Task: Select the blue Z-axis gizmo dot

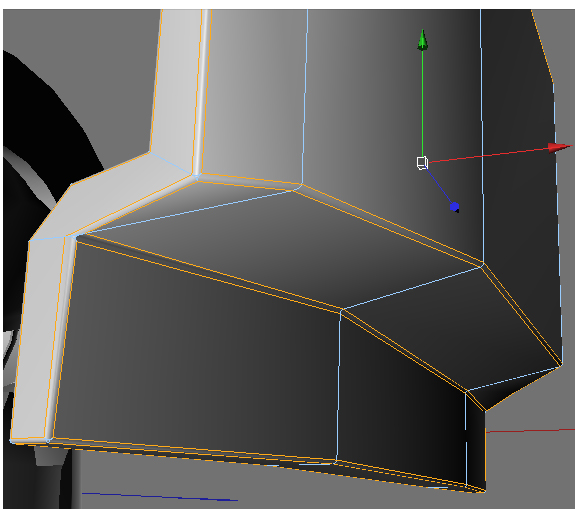Action: click(455, 207)
